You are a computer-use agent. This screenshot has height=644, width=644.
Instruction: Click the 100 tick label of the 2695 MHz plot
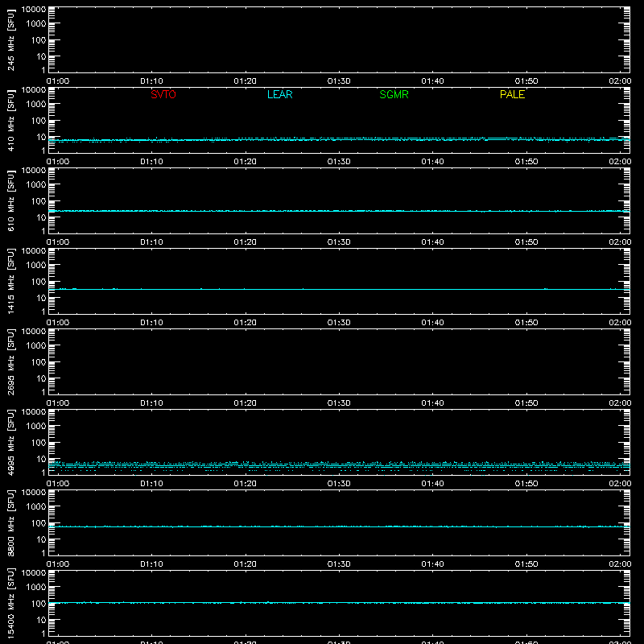coord(39,362)
